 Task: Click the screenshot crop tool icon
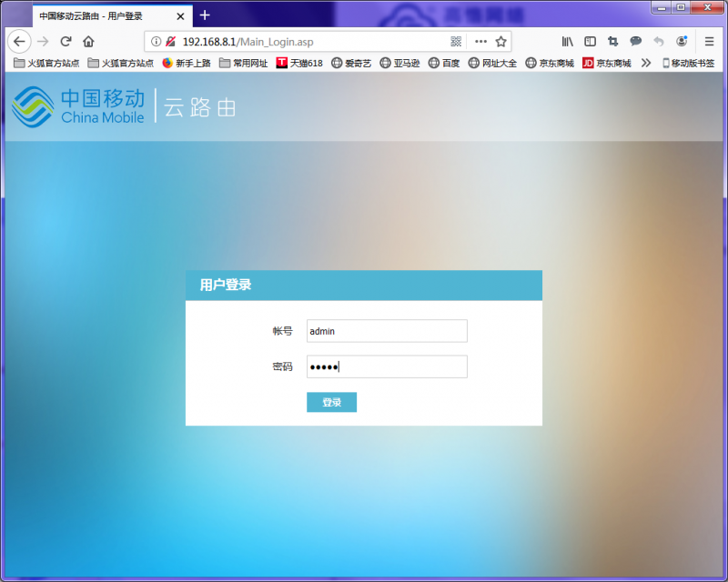(x=612, y=42)
